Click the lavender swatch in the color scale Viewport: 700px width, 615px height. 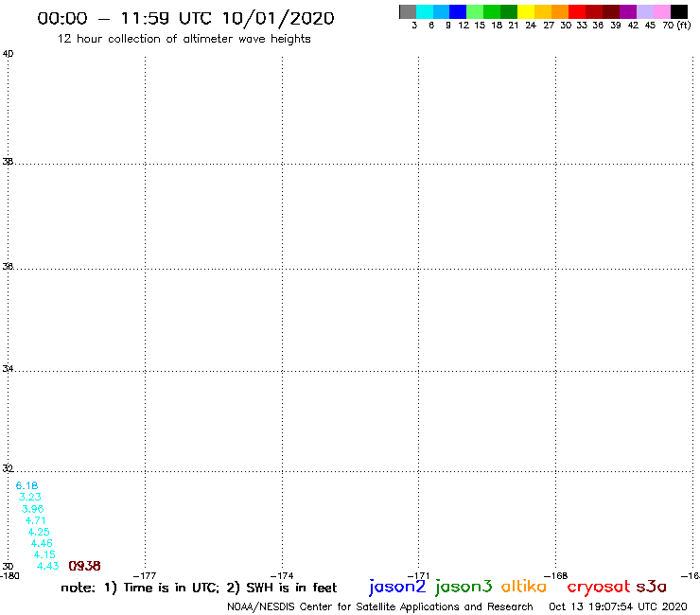click(x=645, y=12)
